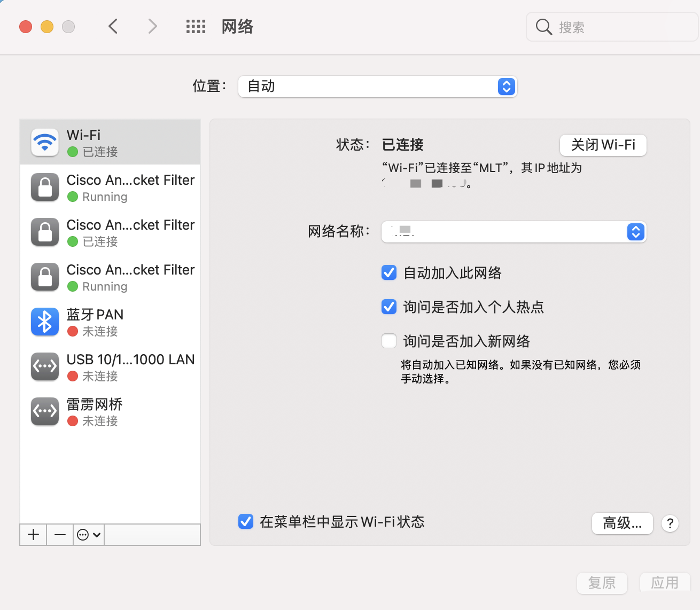Viewport: 700px width, 610px height.
Task: Select the USB 10/1...1000 LAN row
Action: point(110,366)
